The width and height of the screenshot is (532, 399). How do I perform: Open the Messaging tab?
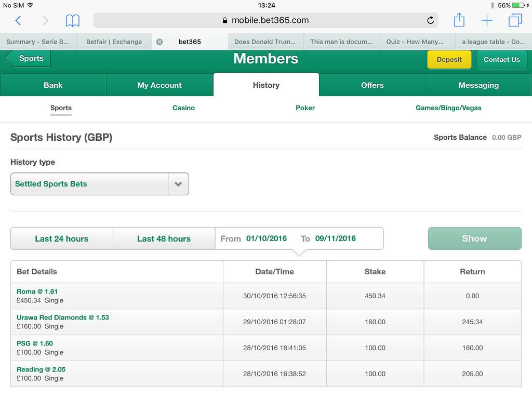pyautogui.click(x=478, y=85)
